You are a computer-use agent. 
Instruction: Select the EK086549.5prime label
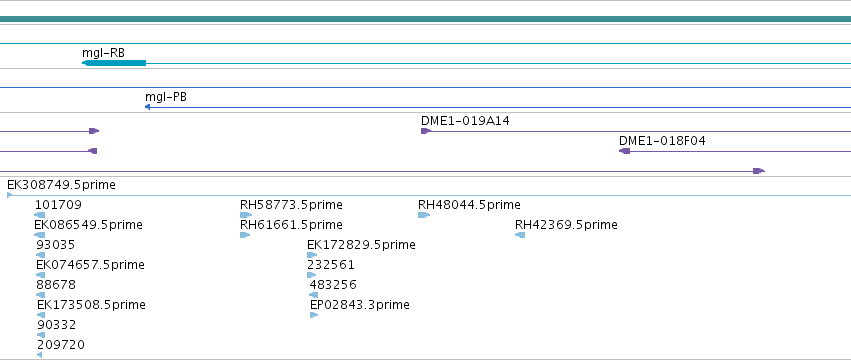coord(88,225)
